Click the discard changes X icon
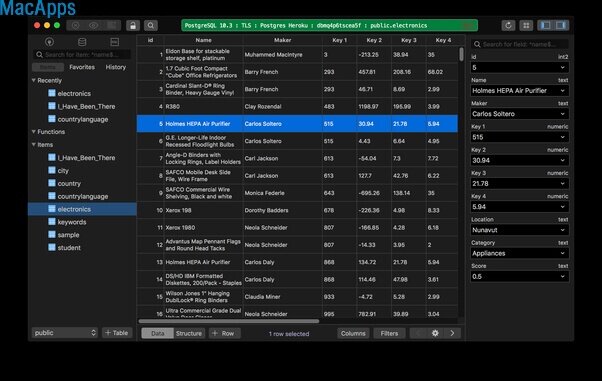 click(76, 25)
